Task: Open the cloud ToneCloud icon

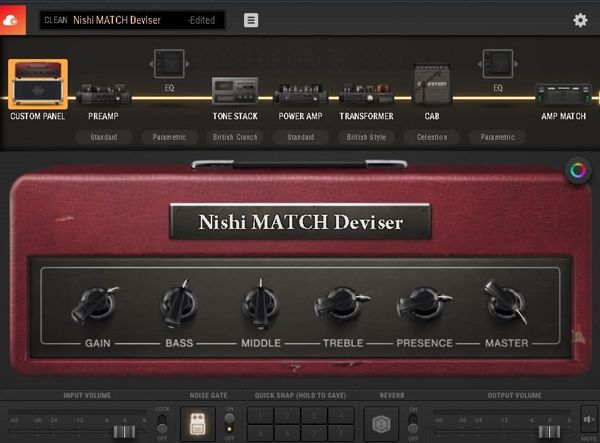Action: [12, 20]
